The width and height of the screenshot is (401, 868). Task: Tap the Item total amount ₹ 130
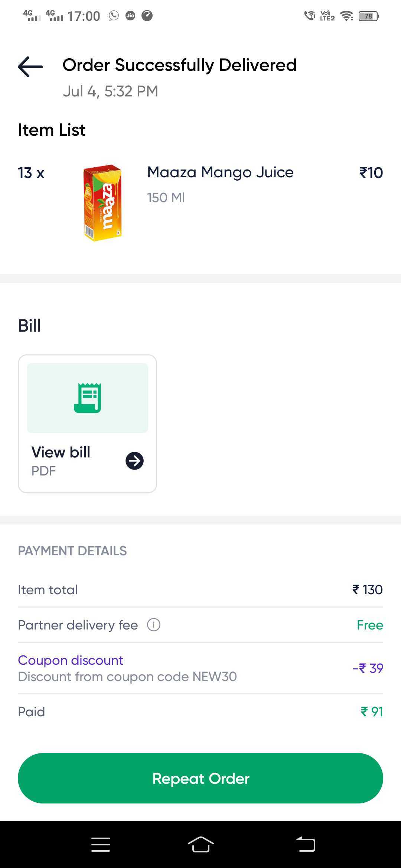(x=367, y=589)
